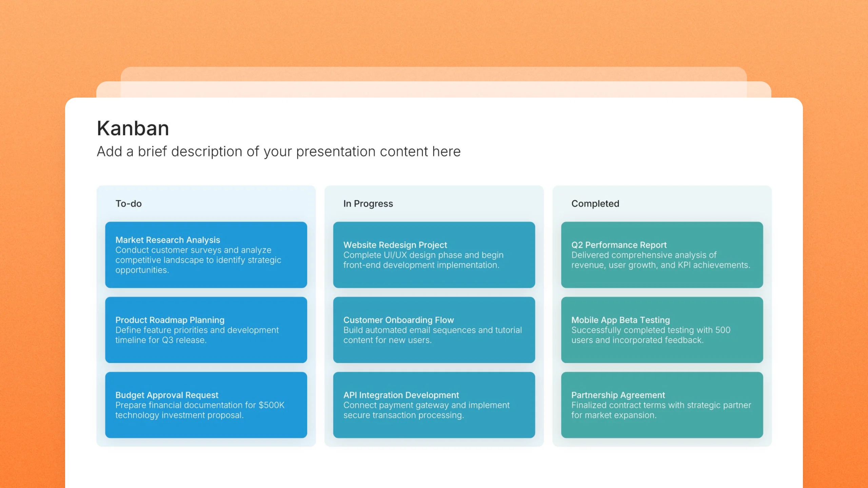868x488 pixels.
Task: Select the In Progress column header
Action: [x=368, y=204]
